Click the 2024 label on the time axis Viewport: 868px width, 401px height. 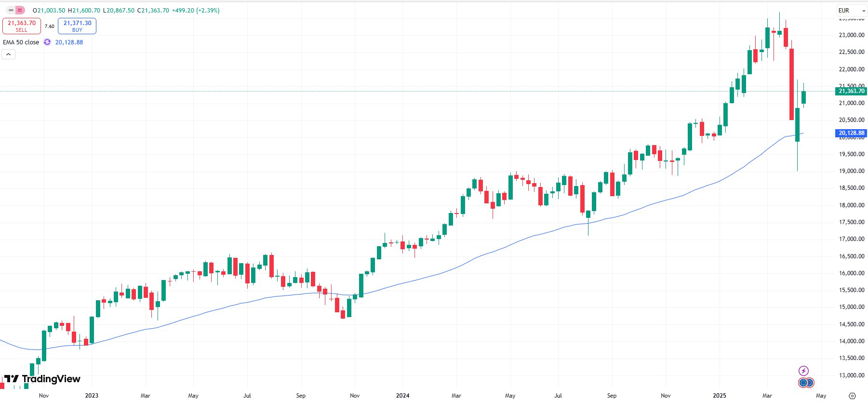pos(402,396)
